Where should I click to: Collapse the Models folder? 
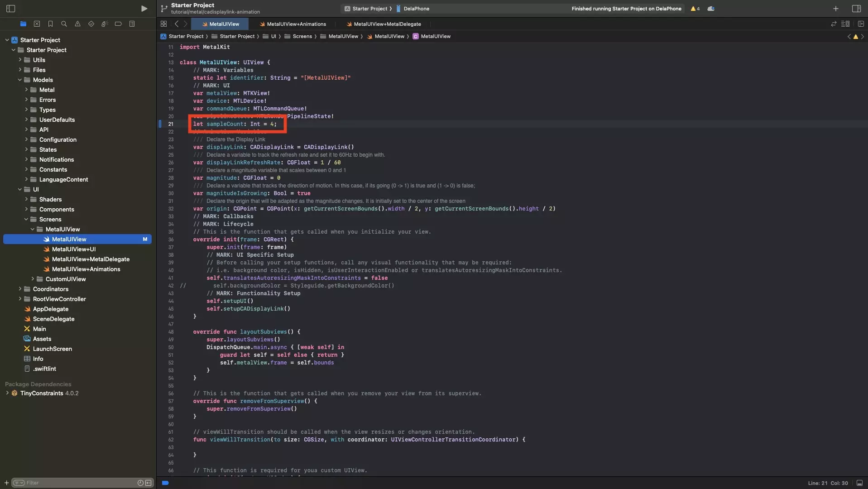click(x=20, y=80)
